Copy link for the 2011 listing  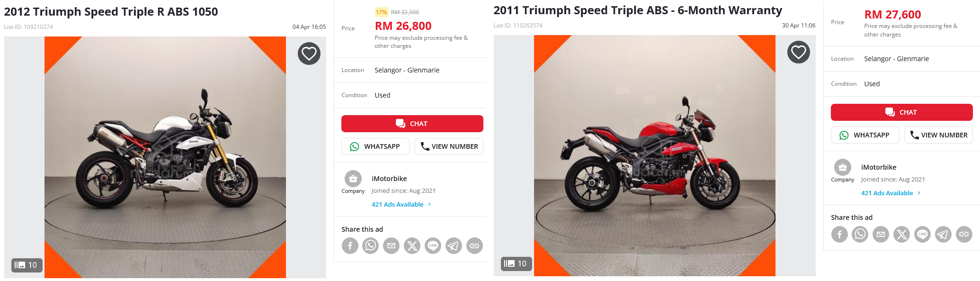[964, 234]
